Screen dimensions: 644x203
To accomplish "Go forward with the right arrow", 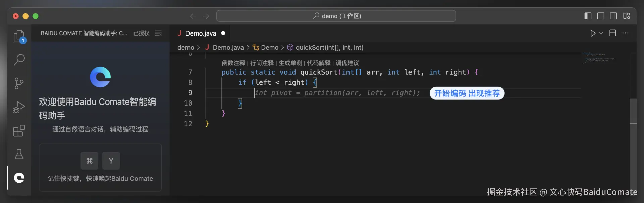I will (x=206, y=16).
